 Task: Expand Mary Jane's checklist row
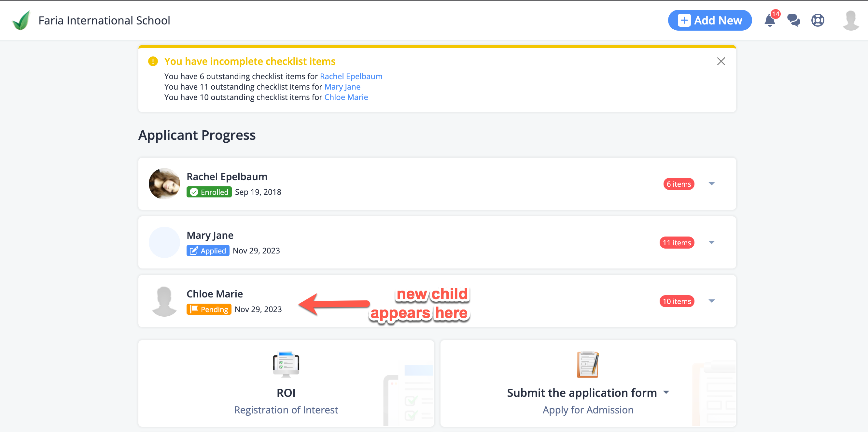point(711,242)
